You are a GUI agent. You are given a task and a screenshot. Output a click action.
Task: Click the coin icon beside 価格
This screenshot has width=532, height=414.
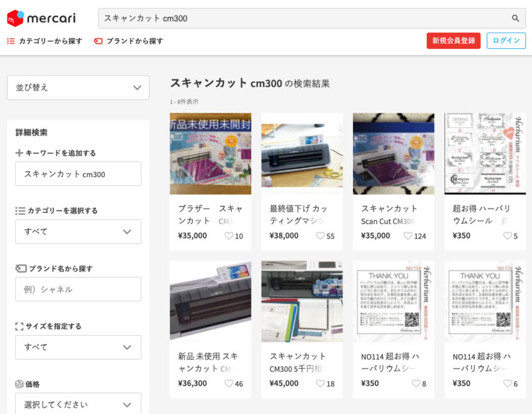click(x=19, y=384)
